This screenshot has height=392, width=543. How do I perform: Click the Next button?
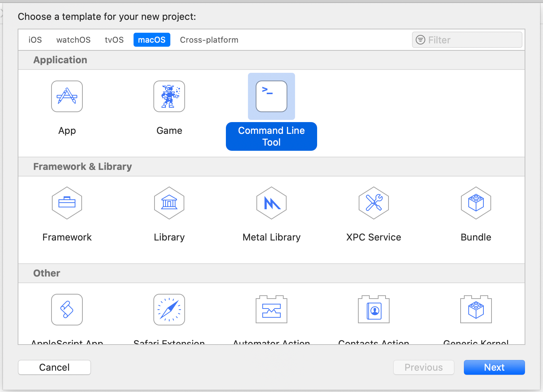[x=494, y=367]
